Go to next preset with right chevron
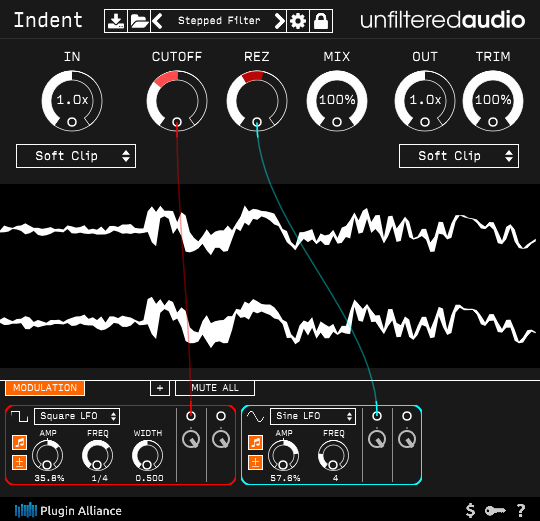540x521 pixels. (280, 21)
